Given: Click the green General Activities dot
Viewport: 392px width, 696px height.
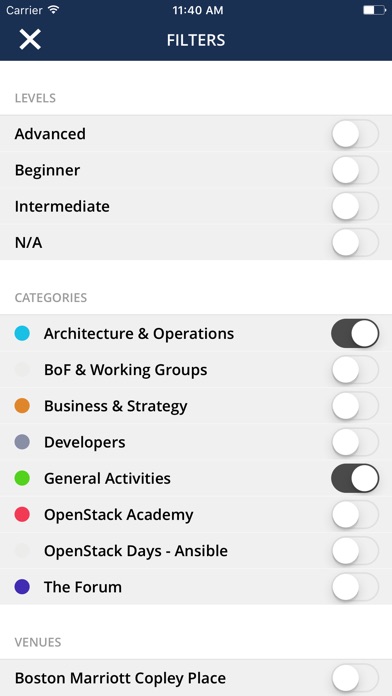Looking at the screenshot, I should click(22, 478).
